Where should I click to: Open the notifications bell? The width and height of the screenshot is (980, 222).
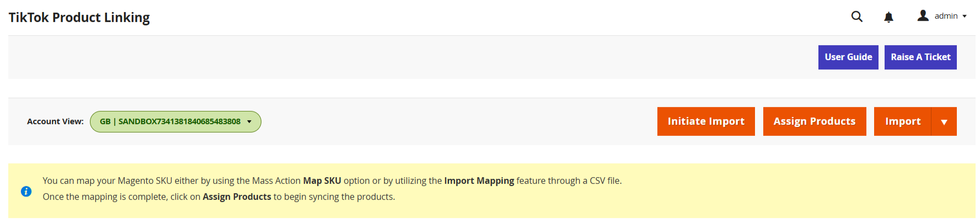click(x=888, y=17)
